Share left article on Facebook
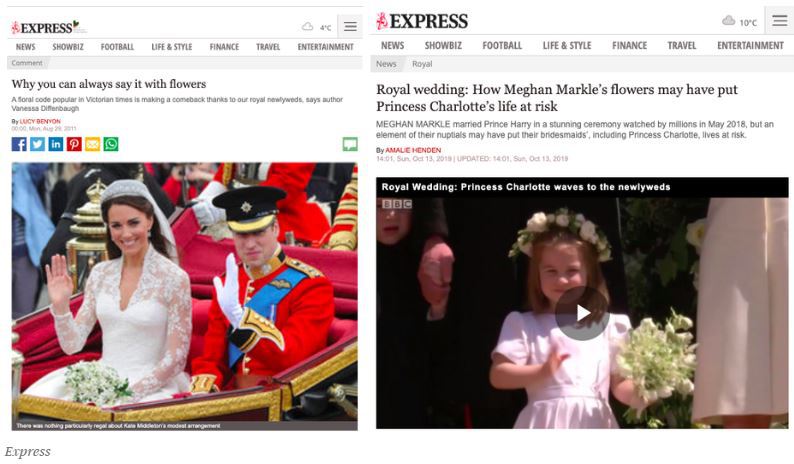 tap(19, 144)
